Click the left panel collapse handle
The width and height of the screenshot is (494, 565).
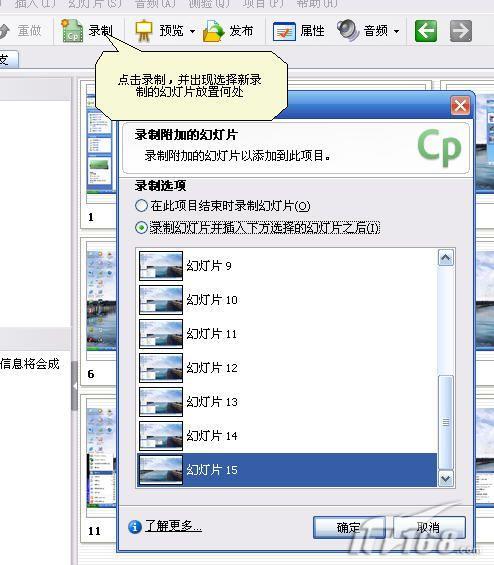pos(75,386)
